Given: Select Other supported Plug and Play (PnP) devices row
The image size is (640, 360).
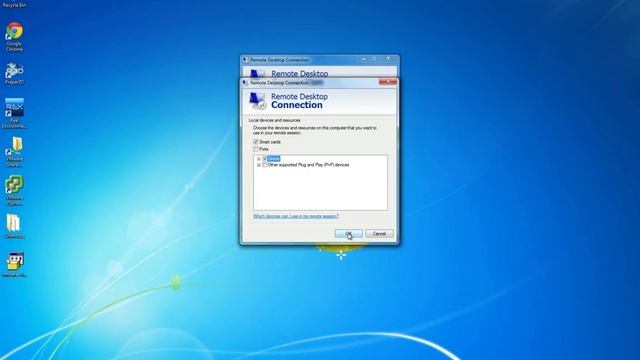Looking at the screenshot, I should click(309, 165).
